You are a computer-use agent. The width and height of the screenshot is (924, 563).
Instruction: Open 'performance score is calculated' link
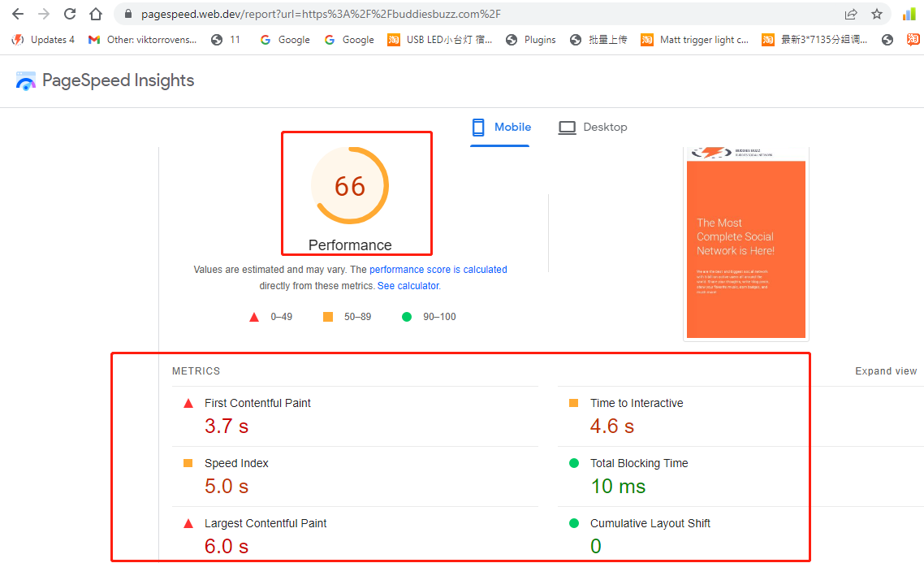pyautogui.click(x=438, y=270)
